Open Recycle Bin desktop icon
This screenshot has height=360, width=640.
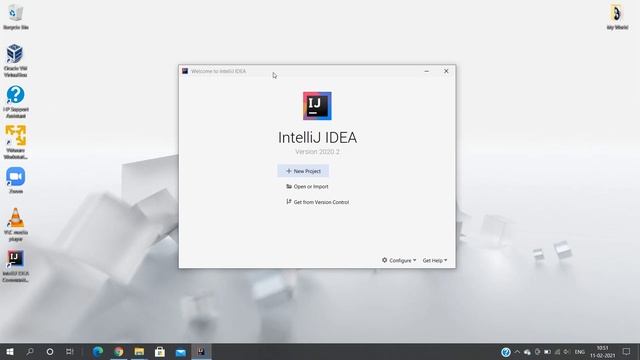point(16,17)
